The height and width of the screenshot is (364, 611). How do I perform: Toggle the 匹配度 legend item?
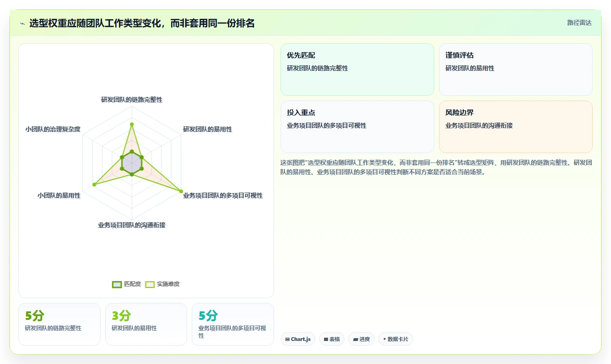pyautogui.click(x=126, y=284)
